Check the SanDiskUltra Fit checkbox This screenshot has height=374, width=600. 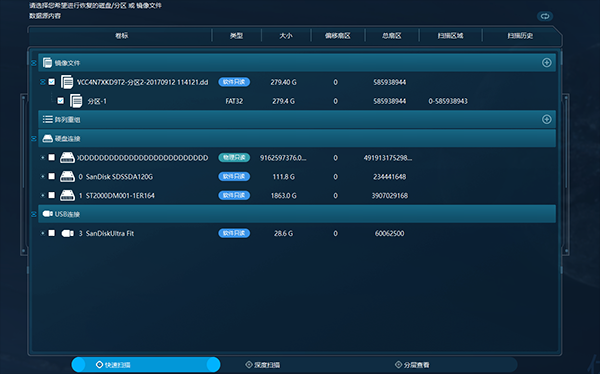tap(52, 233)
